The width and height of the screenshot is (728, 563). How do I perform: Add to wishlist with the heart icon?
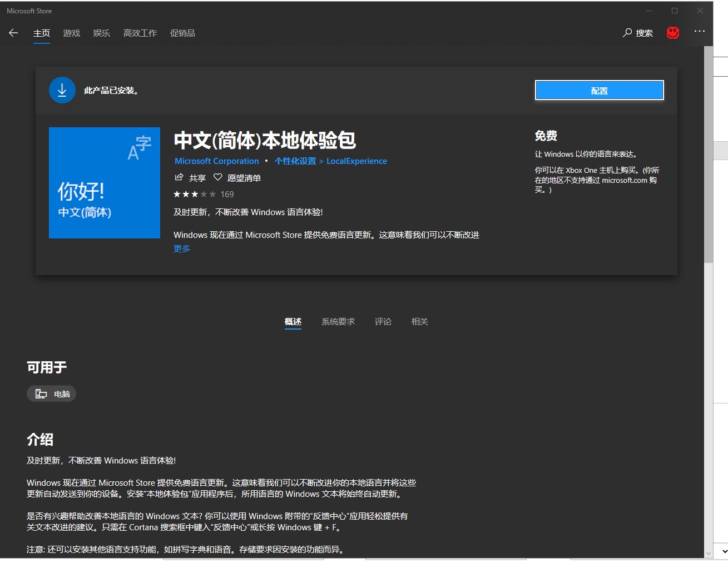click(x=218, y=177)
